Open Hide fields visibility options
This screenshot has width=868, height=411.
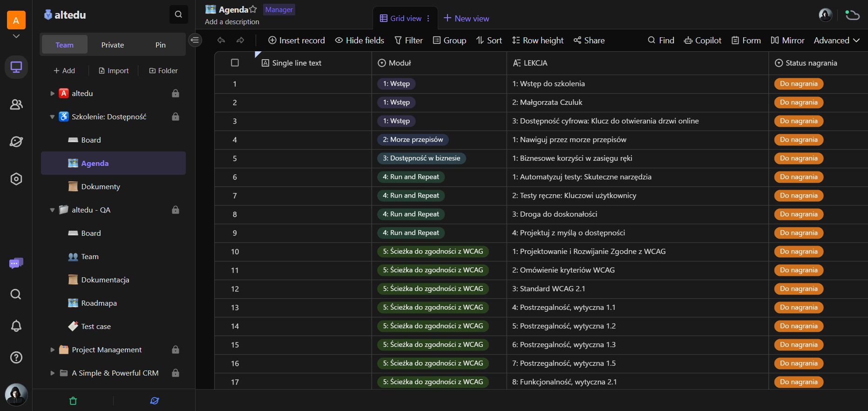point(359,41)
